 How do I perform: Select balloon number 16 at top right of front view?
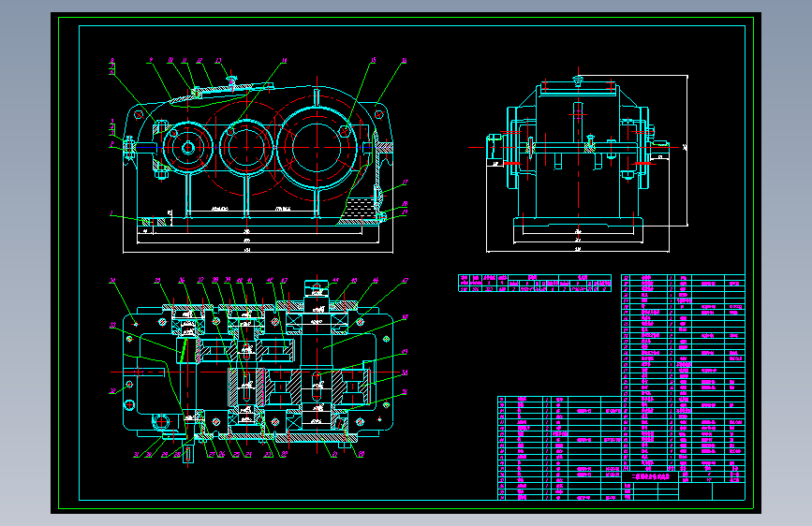pyautogui.click(x=404, y=61)
